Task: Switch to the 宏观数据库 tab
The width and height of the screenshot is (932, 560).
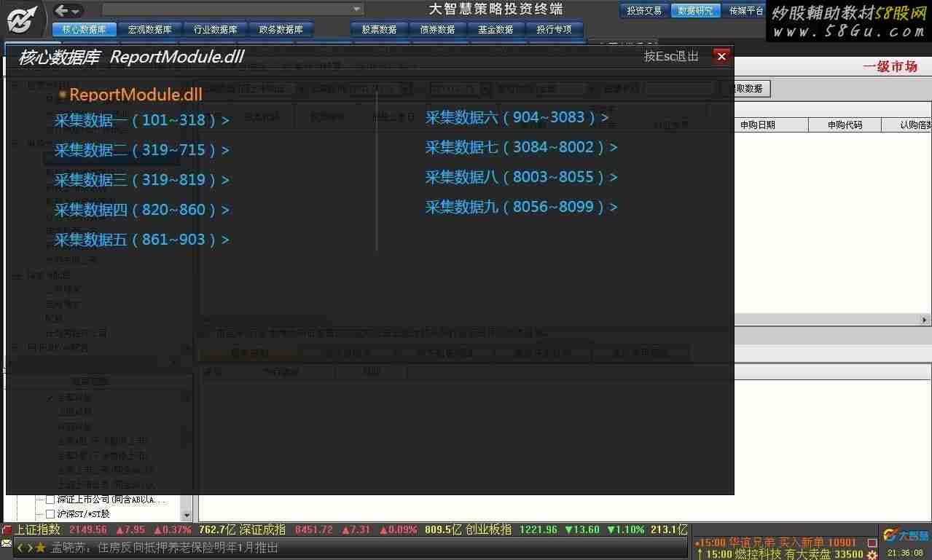Action: click(x=149, y=29)
